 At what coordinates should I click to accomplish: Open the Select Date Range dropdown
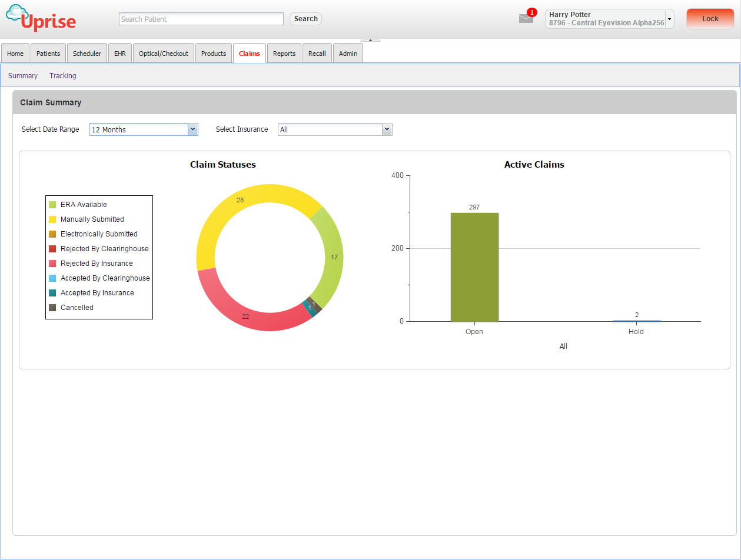[193, 129]
